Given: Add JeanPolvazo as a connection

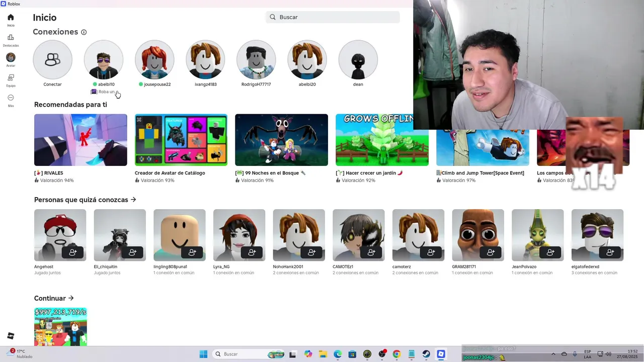Looking at the screenshot, I should pyautogui.click(x=551, y=252).
